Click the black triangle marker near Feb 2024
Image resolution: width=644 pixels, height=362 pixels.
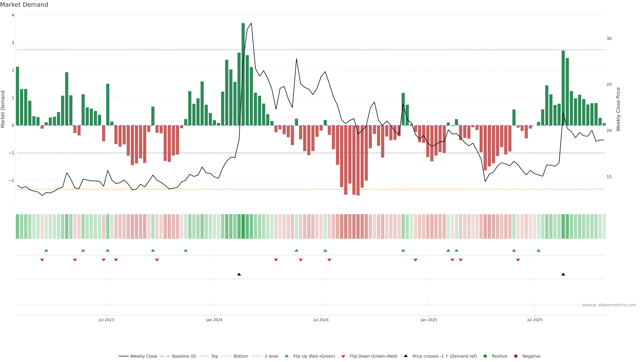point(239,274)
